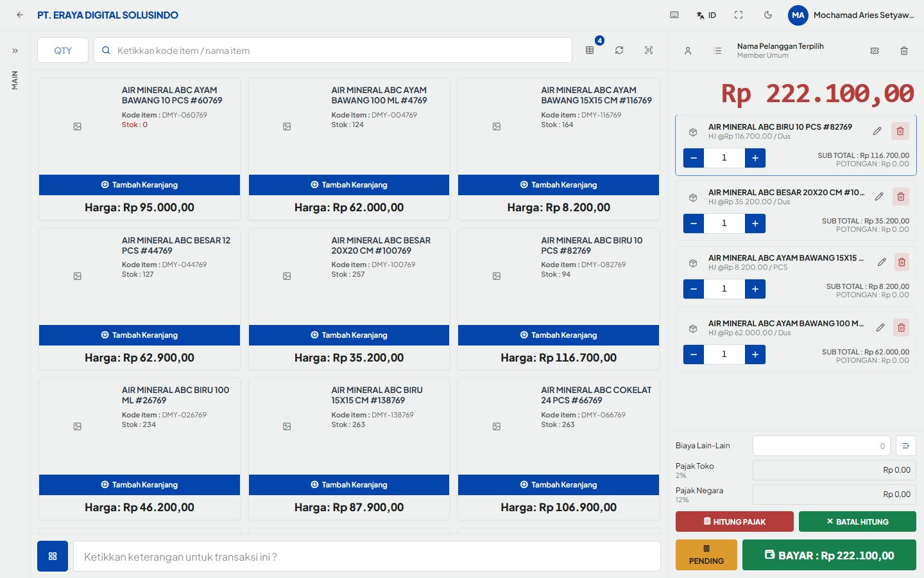The width and height of the screenshot is (924, 578).
Task: Open the cart list icon beside customer name
Action: (x=717, y=51)
